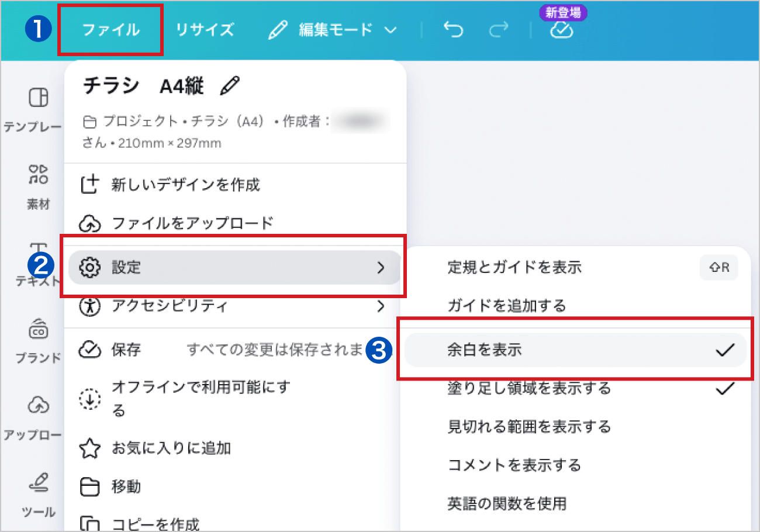The height and width of the screenshot is (532, 760).
Task: Open the ブランド sidebar panel
Action: pyautogui.click(x=38, y=341)
